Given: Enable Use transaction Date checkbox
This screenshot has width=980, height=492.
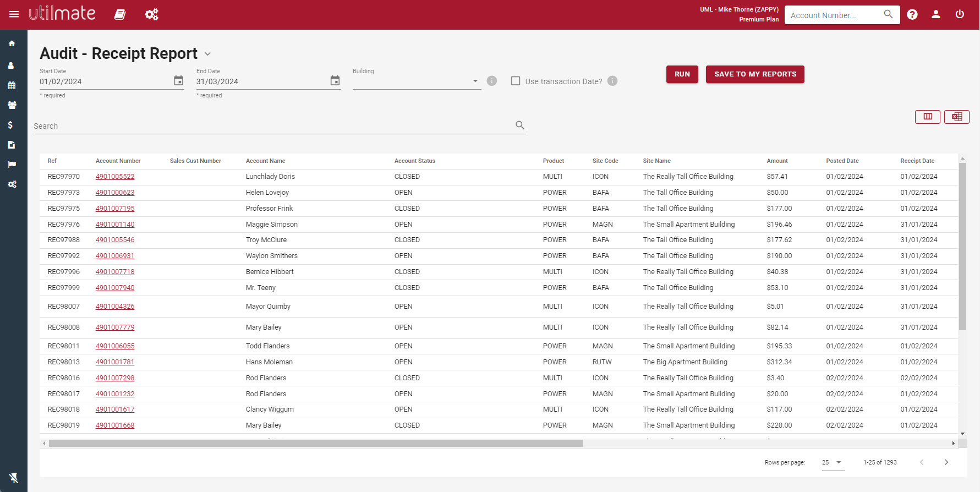Looking at the screenshot, I should (x=516, y=81).
